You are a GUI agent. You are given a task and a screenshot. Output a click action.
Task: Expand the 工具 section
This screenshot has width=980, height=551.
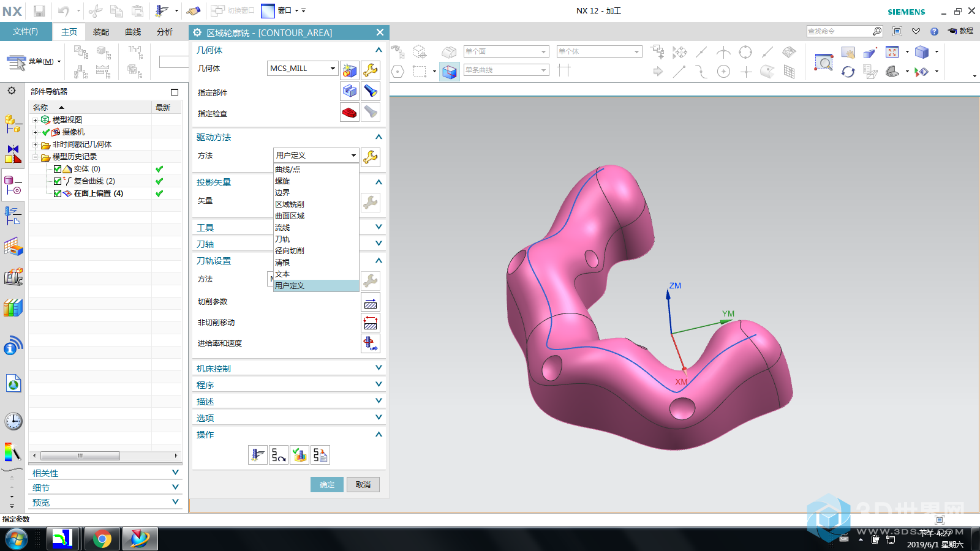tap(379, 227)
